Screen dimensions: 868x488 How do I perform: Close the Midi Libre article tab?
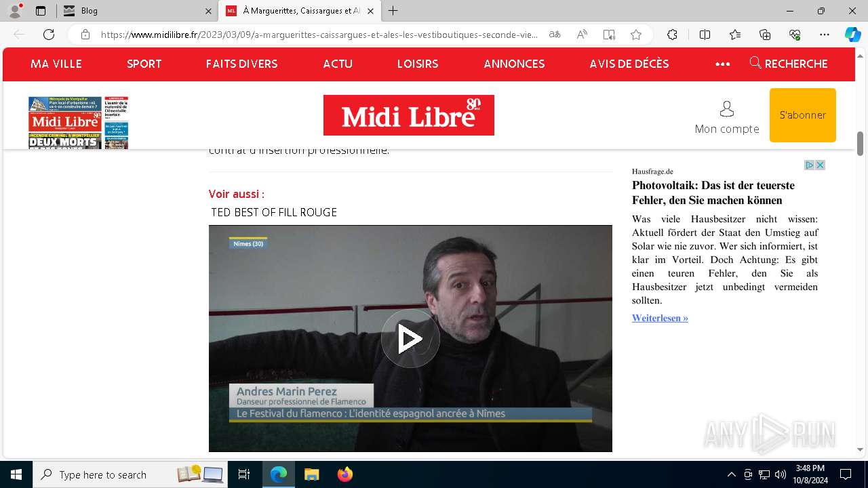(x=371, y=11)
